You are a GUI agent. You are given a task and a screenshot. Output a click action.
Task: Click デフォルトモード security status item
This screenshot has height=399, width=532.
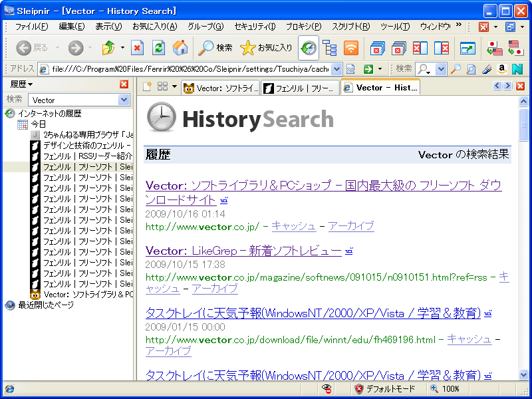click(385, 389)
